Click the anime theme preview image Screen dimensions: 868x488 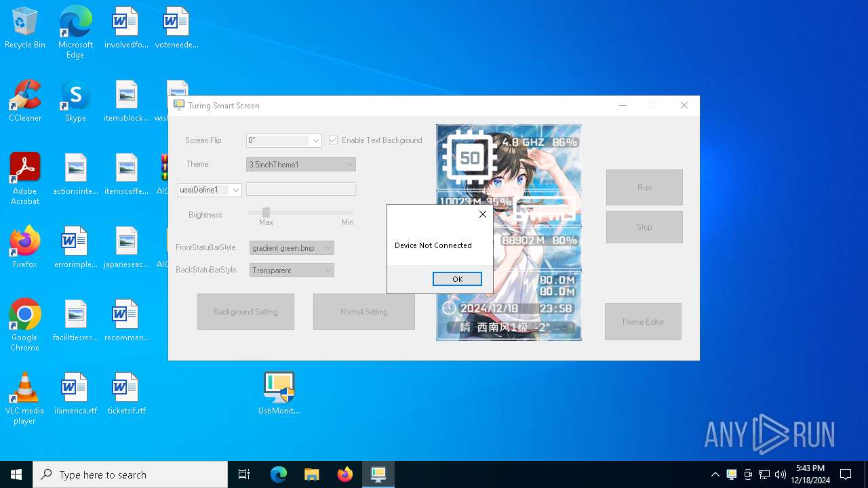pos(509,232)
